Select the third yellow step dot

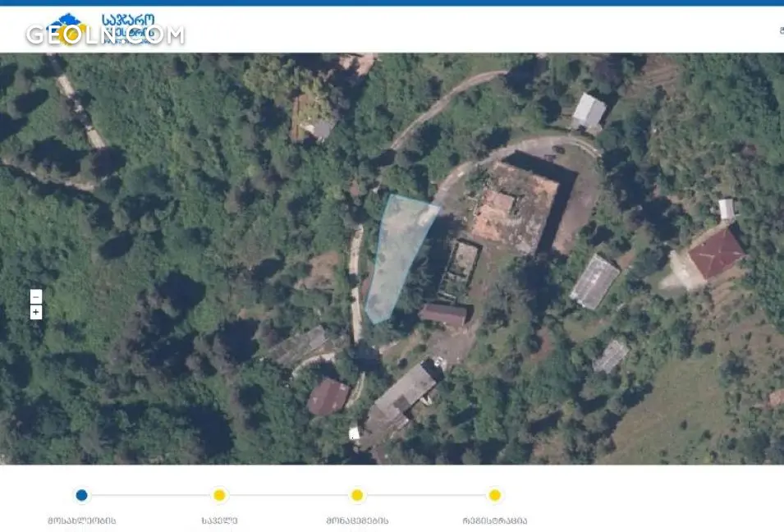[357, 495]
